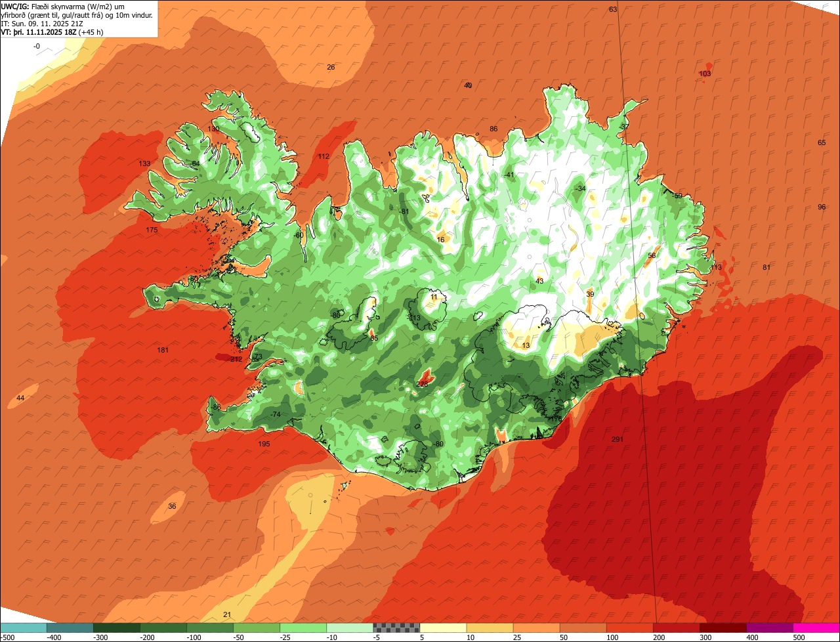Click the '212' value near the west coast
The width and height of the screenshot is (840, 642).
pyautogui.click(x=236, y=359)
